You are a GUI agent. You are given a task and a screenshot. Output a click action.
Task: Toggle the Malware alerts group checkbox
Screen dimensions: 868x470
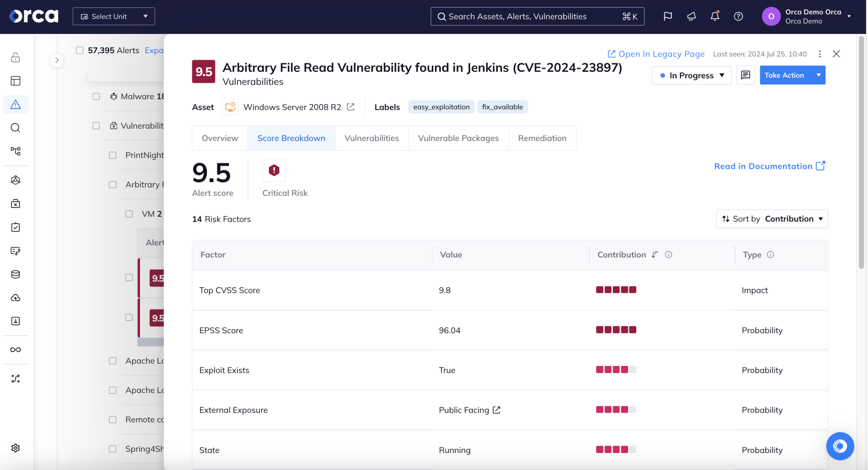point(96,96)
